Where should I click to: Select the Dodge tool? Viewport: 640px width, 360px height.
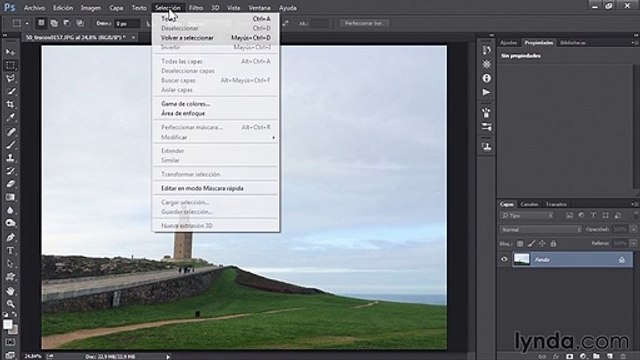(x=11, y=223)
